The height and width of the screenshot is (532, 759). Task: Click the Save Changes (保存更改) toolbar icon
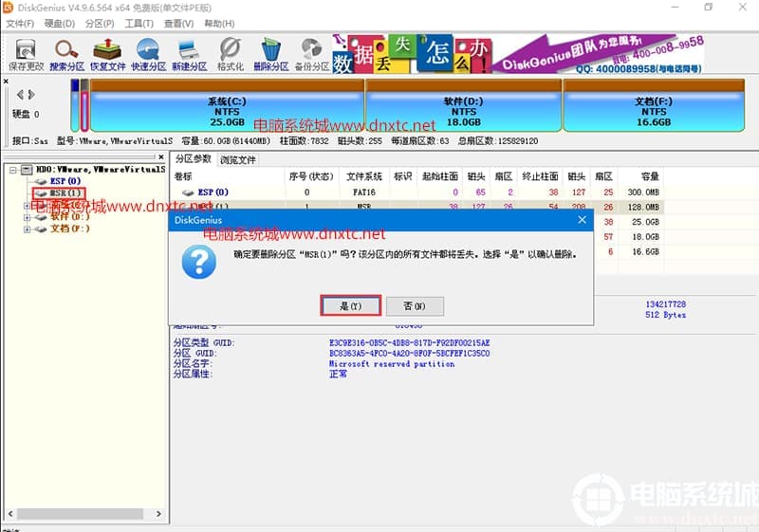coord(26,55)
